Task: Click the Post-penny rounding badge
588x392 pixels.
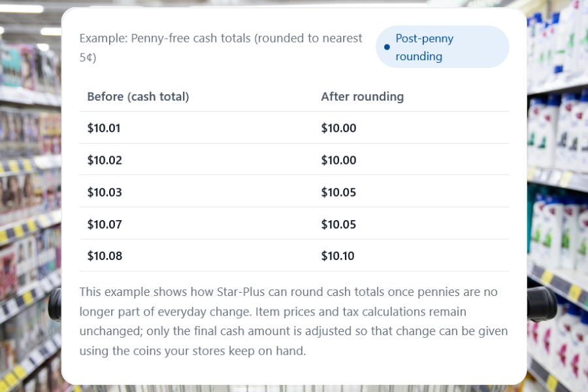Action: pyautogui.click(x=442, y=47)
